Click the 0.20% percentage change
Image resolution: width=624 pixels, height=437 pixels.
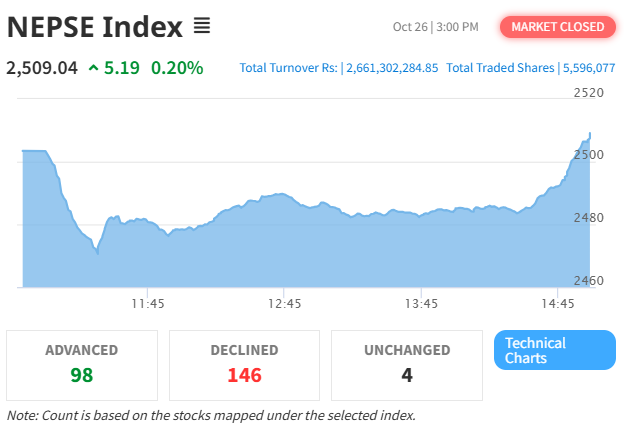[177, 68]
